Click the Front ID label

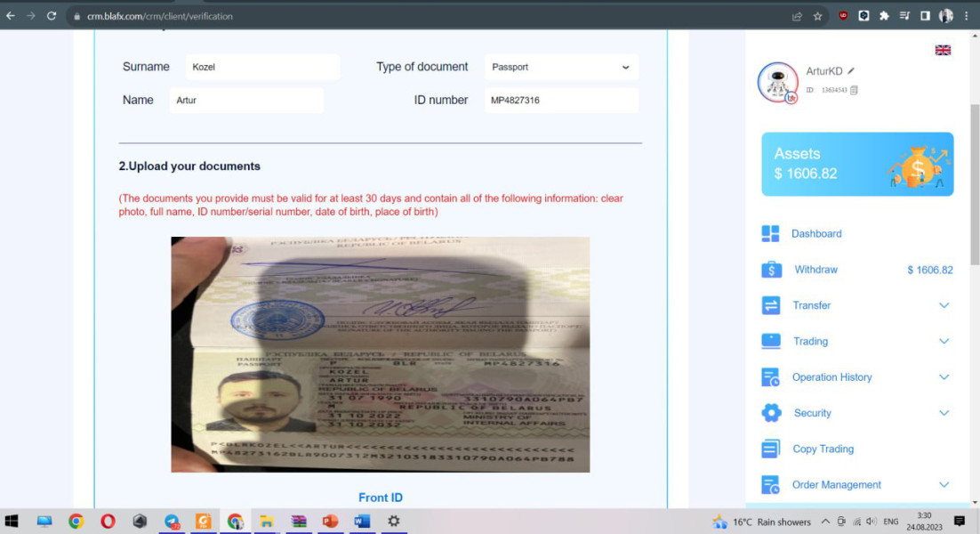(380, 498)
